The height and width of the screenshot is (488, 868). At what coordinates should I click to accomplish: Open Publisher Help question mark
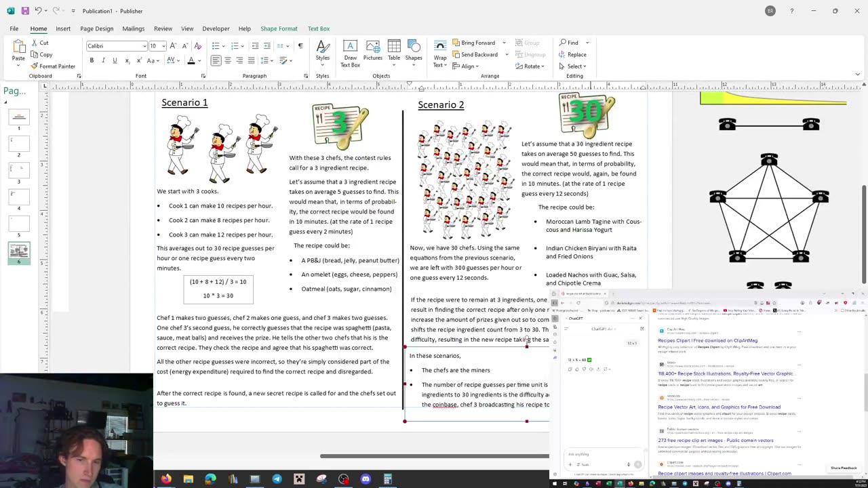tap(792, 11)
